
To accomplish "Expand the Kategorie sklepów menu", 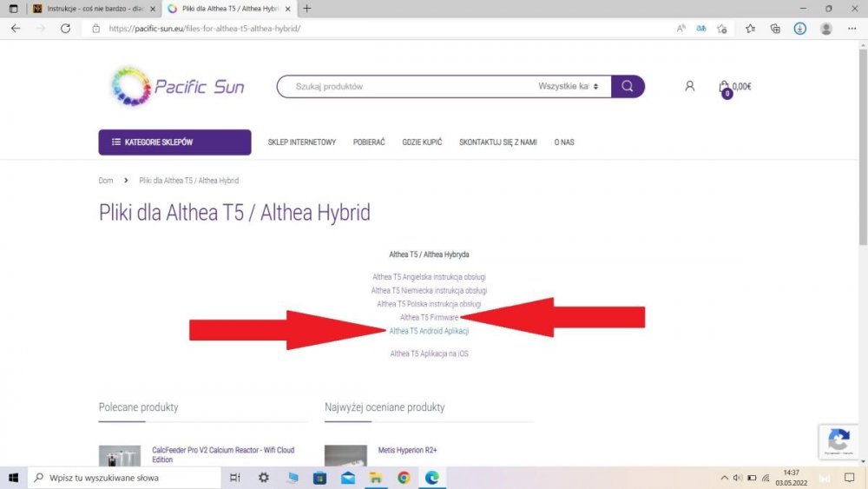I will [174, 142].
